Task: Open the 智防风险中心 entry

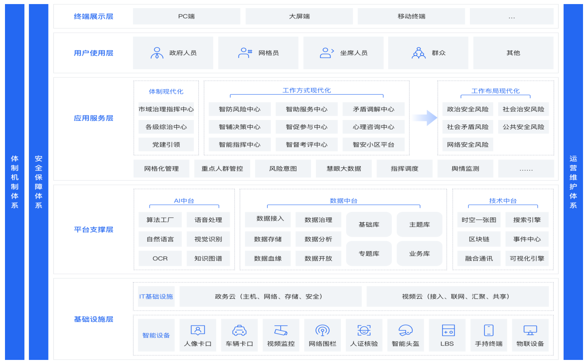Action: pos(239,109)
